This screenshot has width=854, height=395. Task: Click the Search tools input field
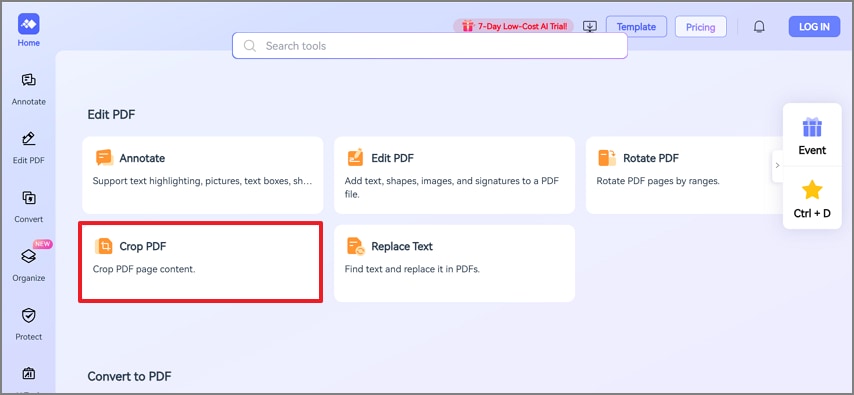click(430, 46)
